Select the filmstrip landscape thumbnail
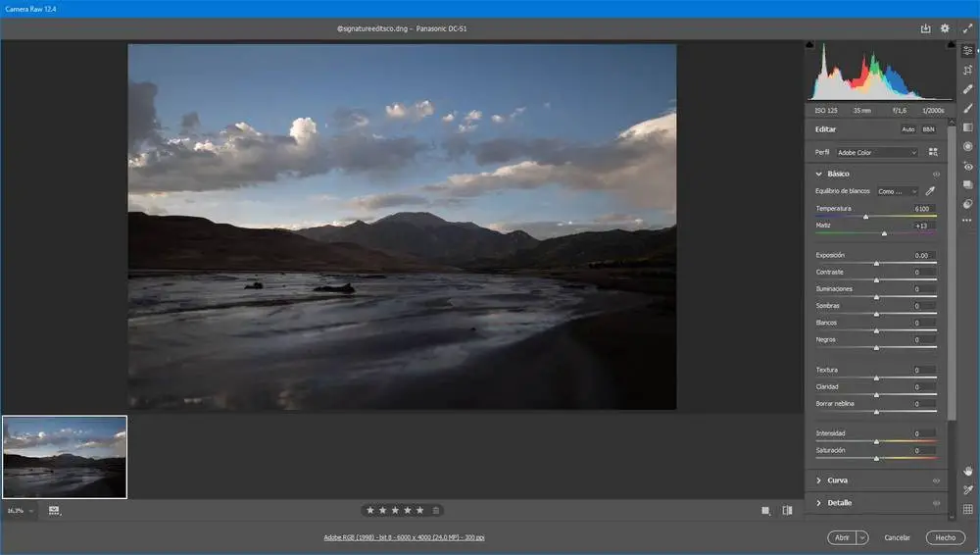The width and height of the screenshot is (980, 555). (65, 457)
